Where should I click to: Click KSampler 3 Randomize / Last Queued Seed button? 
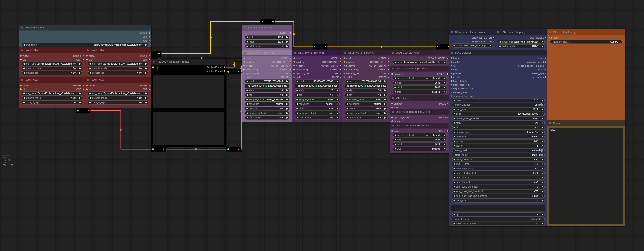click(366, 86)
